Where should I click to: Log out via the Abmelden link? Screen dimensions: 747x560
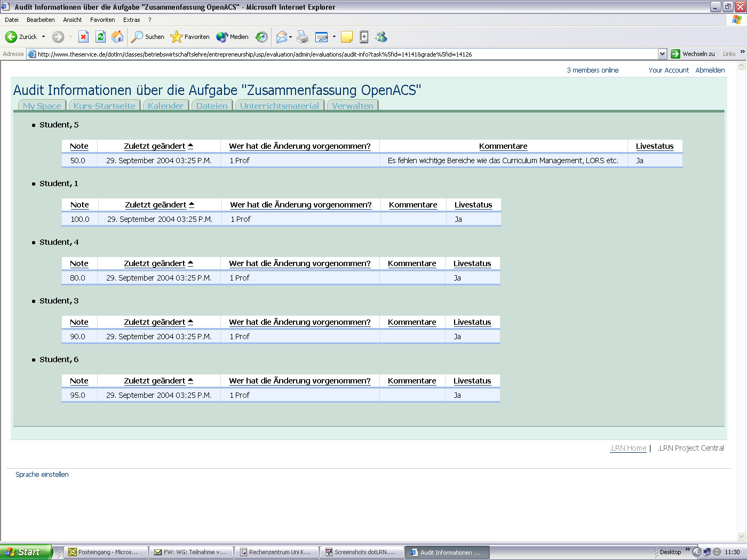pyautogui.click(x=710, y=70)
